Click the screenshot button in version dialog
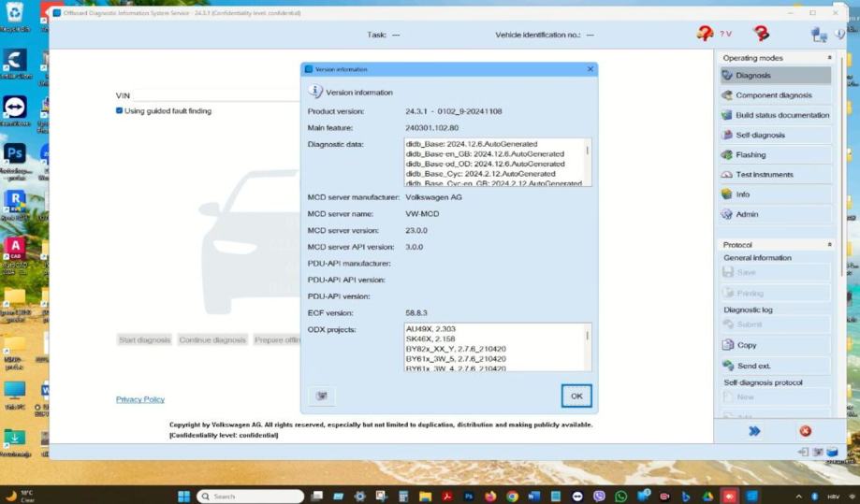Screen dimensions: 860x504 click(322, 396)
